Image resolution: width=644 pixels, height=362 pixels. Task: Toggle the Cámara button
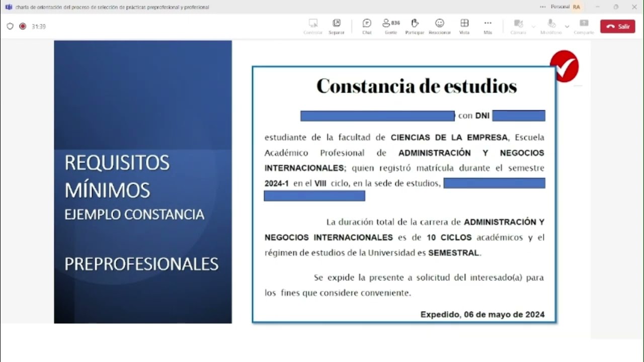518,26
